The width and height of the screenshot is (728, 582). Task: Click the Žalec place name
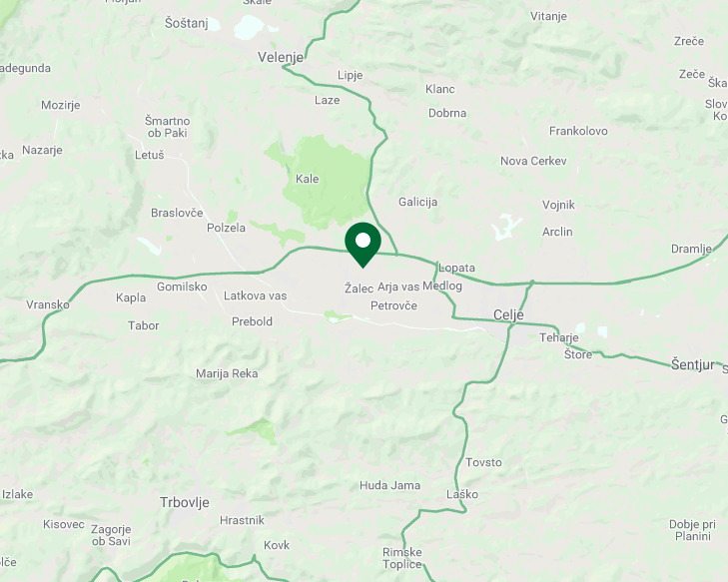359,289
